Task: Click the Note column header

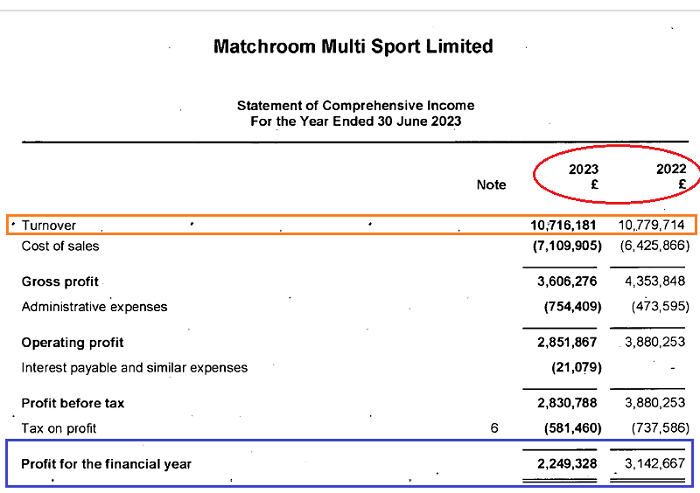Action: click(x=491, y=184)
